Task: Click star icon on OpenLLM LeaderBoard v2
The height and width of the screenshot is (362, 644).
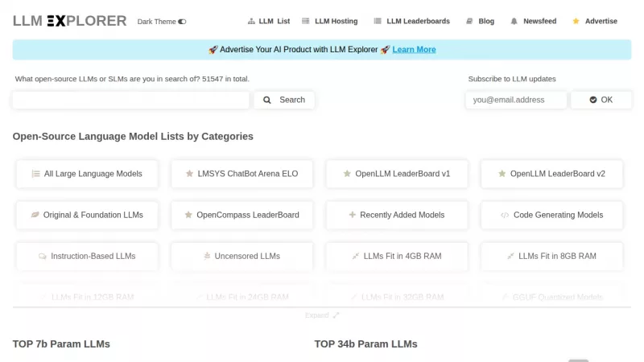Action: (502, 174)
